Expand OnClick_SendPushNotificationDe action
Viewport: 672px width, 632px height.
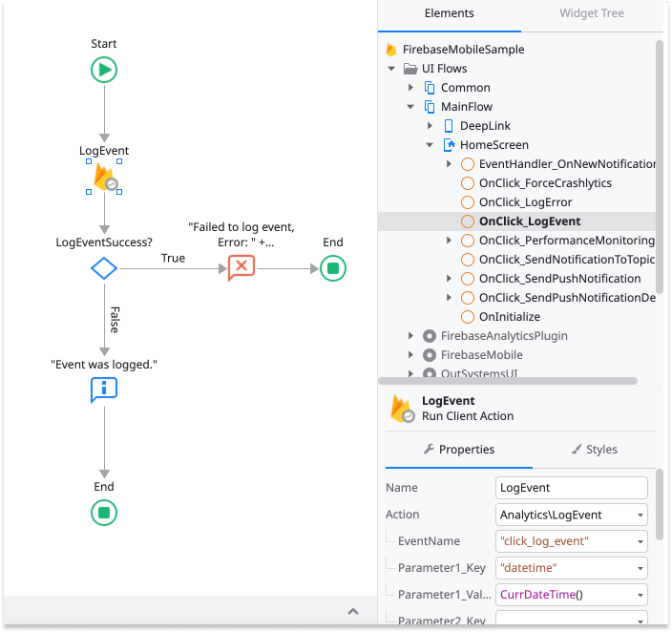click(449, 298)
